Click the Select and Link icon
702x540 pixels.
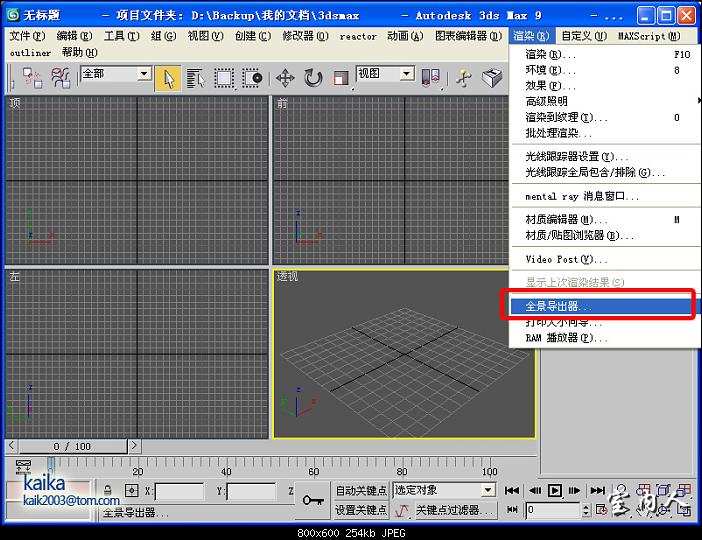[x=32, y=78]
